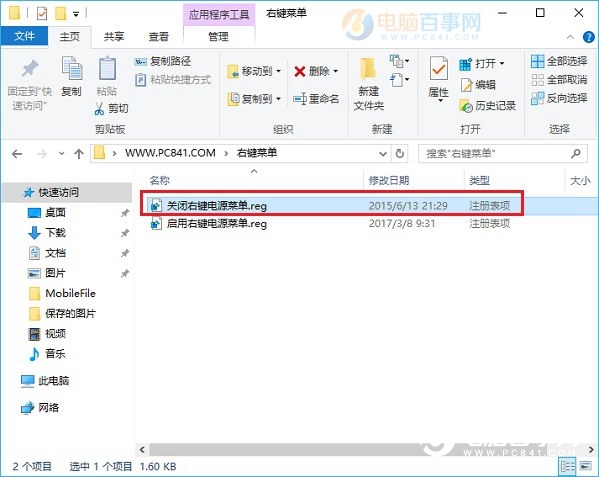Open the blue Help question icon
The image size is (599, 477).
tap(588, 37)
